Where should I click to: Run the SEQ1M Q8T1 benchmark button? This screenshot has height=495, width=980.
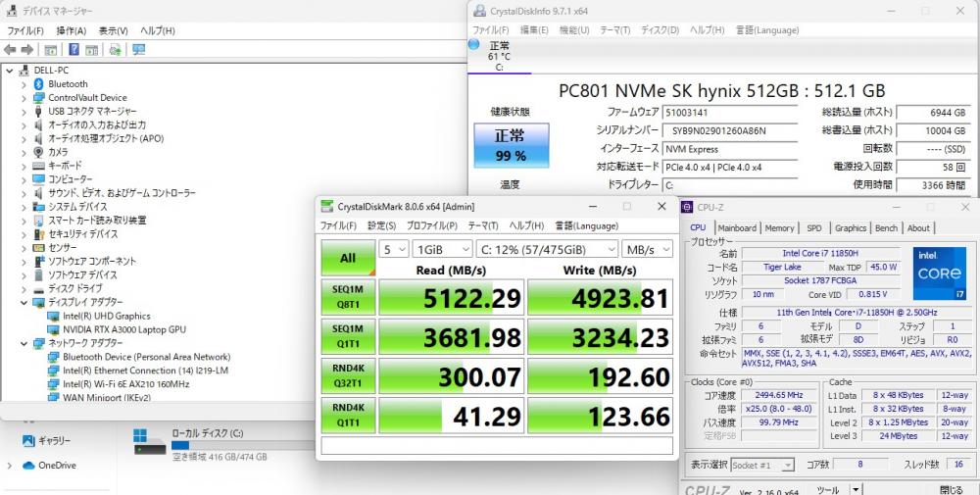348,298
